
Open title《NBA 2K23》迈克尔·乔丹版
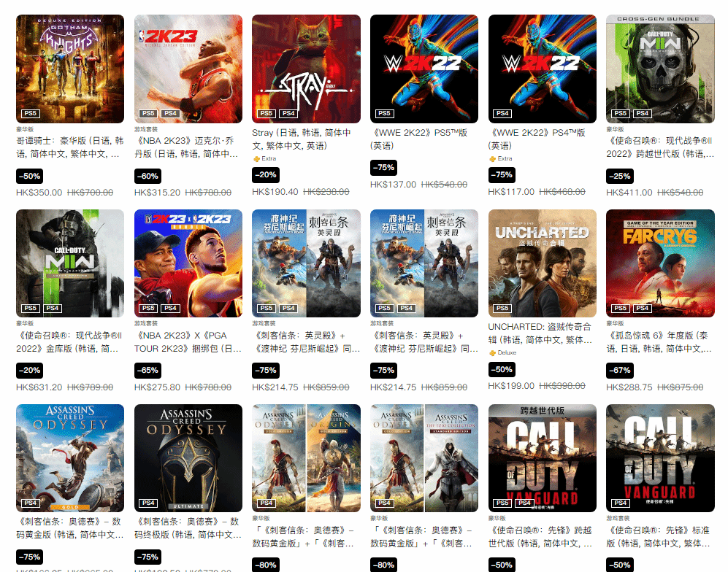187,147
